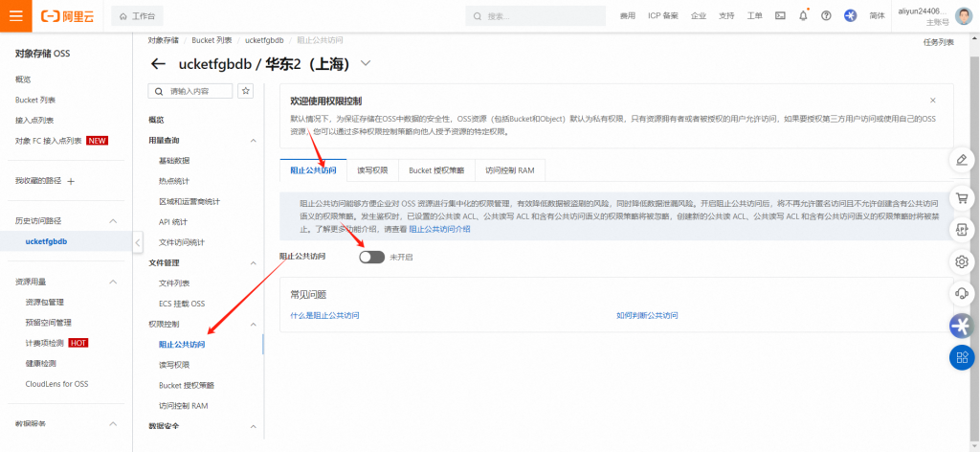Expand the bucket region dropdown chevron
Screen dimensions: 980x452
[366, 63]
